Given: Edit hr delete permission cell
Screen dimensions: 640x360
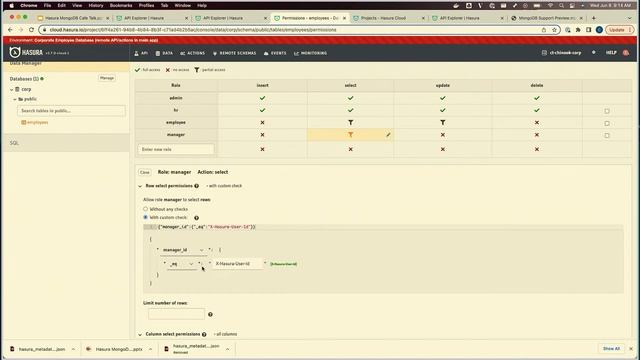Looking at the screenshot, I should click(537, 110).
